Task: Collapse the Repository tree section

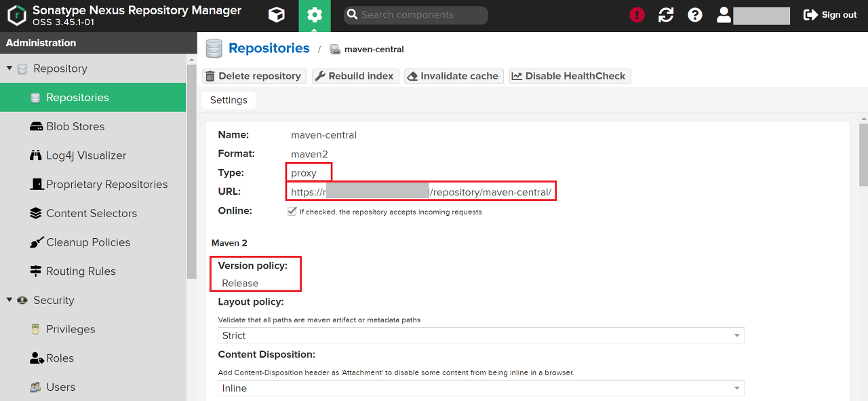Action: [x=9, y=69]
